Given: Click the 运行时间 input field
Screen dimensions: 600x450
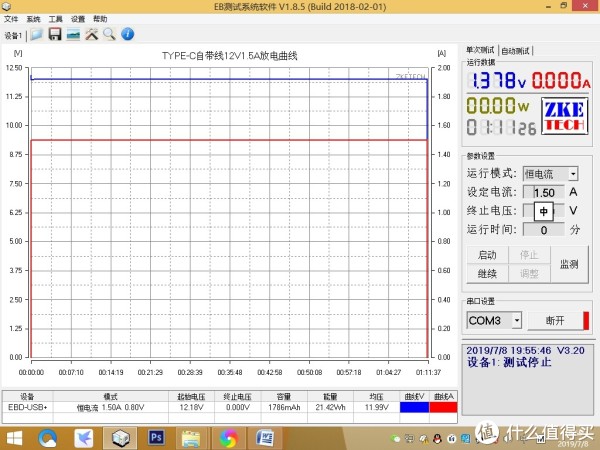Looking at the screenshot, I should [x=544, y=230].
